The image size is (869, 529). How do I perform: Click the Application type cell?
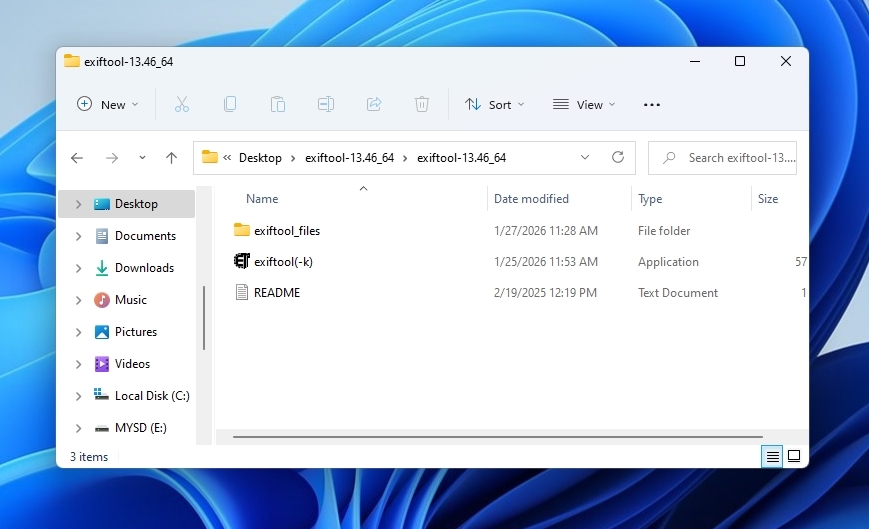[x=668, y=262]
